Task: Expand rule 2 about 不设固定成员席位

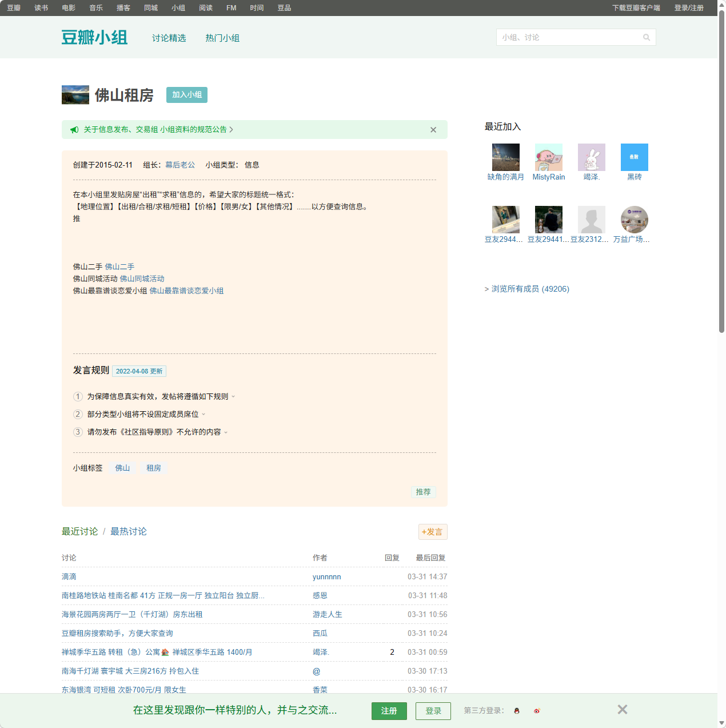Action: [x=205, y=414]
